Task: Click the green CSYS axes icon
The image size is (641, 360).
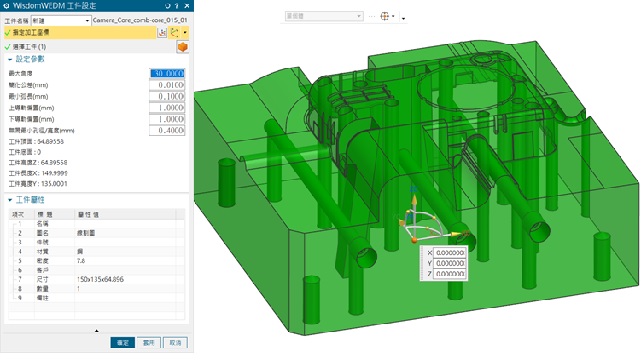Action: [175, 33]
